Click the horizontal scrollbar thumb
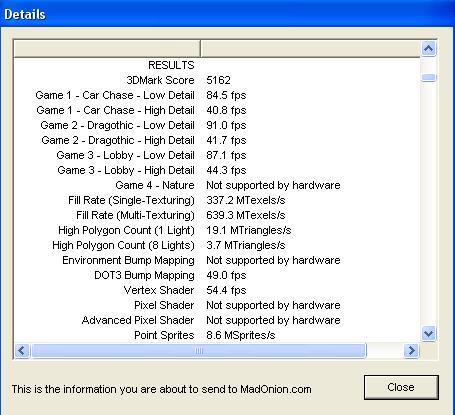This screenshot has height=415, width=455. click(x=199, y=351)
